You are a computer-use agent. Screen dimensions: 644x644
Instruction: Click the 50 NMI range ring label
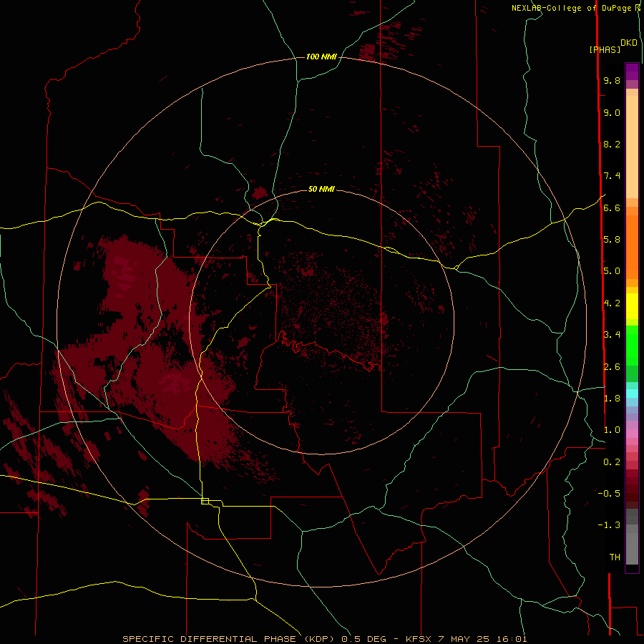click(321, 189)
